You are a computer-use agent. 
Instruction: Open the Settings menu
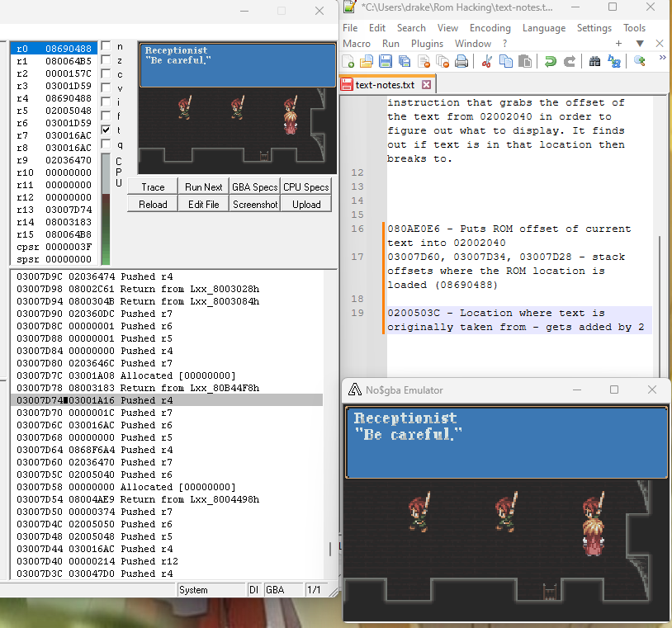click(x=594, y=28)
